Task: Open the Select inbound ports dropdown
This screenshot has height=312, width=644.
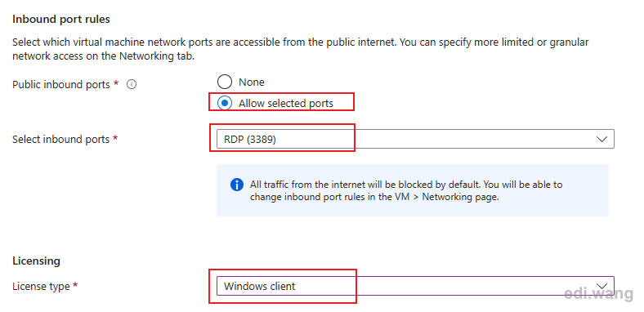Action: click(415, 139)
